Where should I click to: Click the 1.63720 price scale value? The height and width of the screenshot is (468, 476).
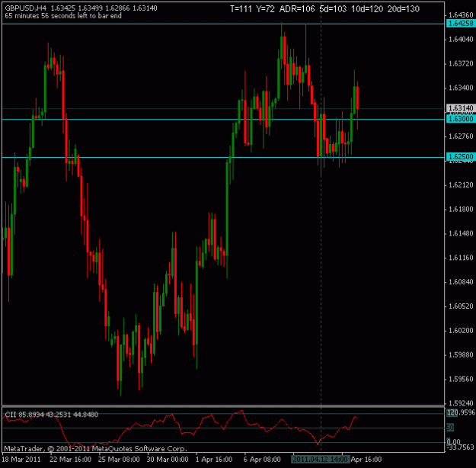pyautogui.click(x=461, y=63)
